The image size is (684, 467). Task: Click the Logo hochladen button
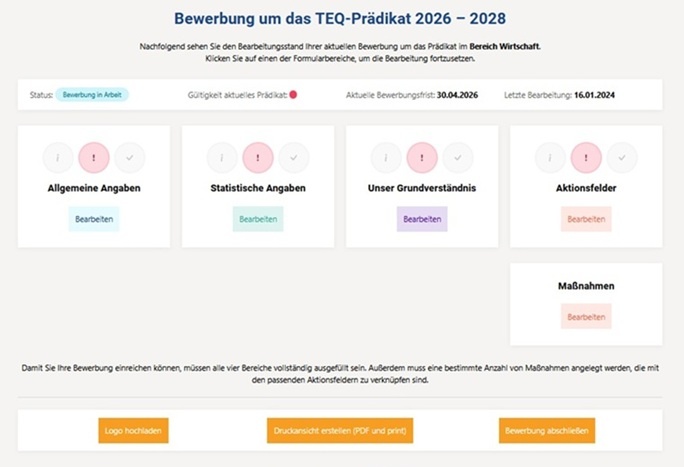[134, 431]
